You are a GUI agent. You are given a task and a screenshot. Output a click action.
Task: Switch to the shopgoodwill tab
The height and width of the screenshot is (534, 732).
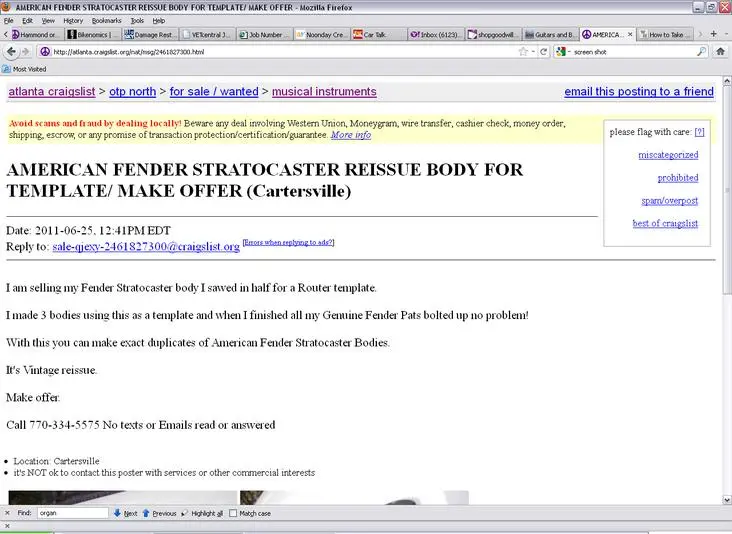(493, 35)
